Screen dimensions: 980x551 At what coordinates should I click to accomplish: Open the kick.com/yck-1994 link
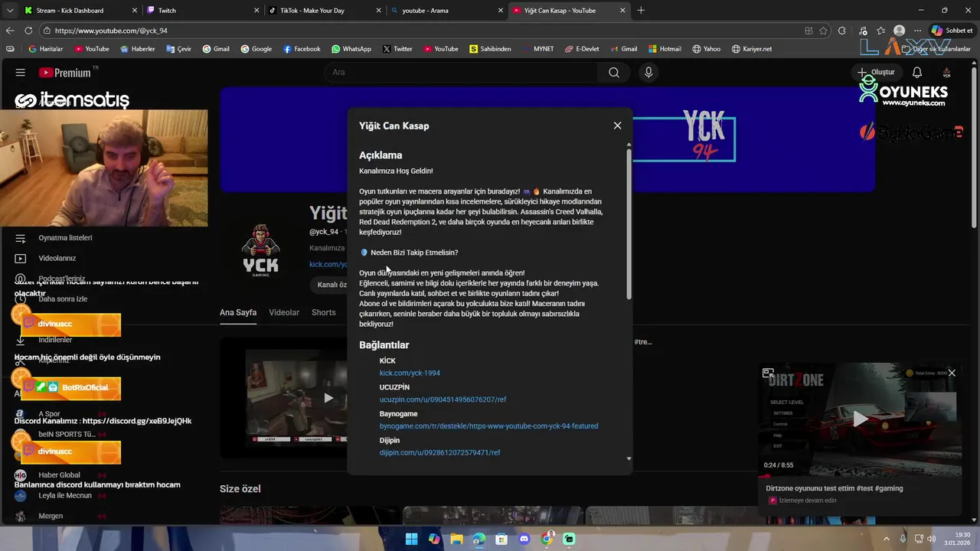point(410,373)
